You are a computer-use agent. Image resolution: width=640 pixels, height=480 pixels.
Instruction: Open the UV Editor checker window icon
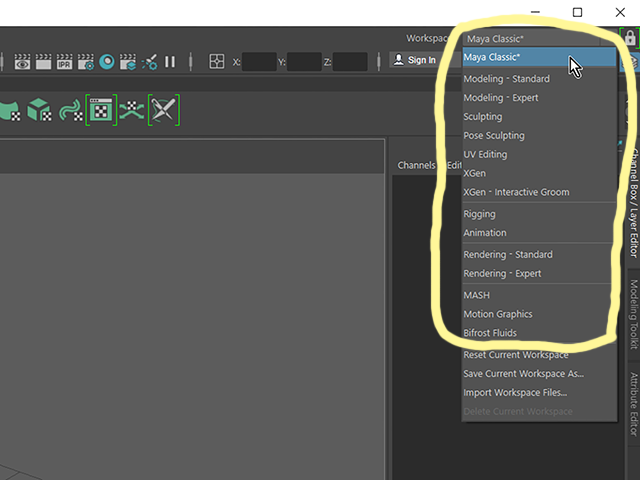[x=101, y=110]
